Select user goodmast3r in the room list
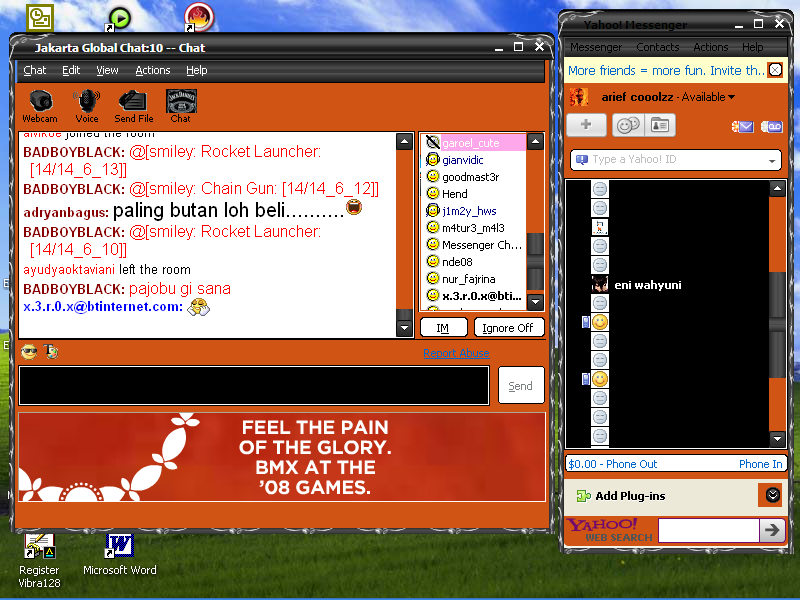 click(x=470, y=177)
